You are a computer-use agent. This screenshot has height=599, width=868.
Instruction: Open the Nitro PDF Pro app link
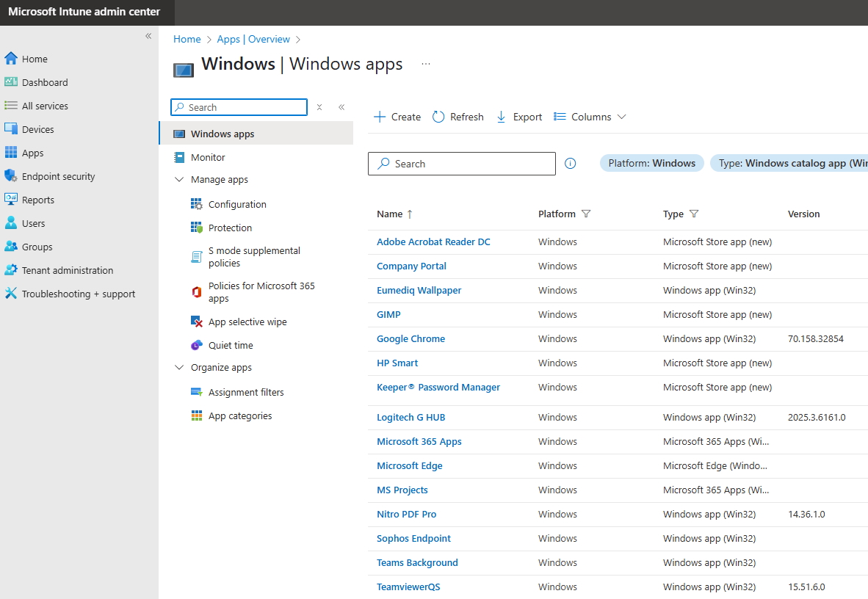pos(406,515)
